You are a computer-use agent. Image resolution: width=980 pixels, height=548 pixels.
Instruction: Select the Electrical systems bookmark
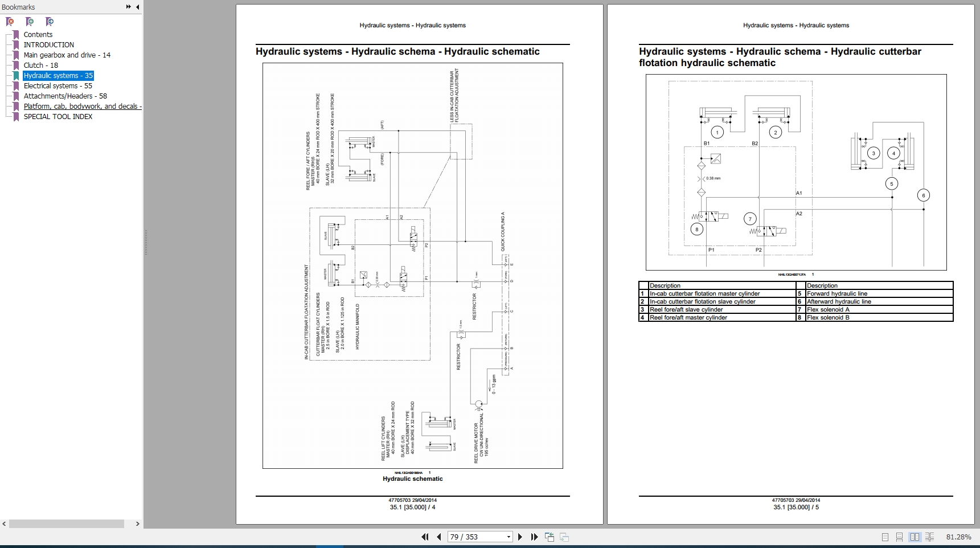pos(57,85)
